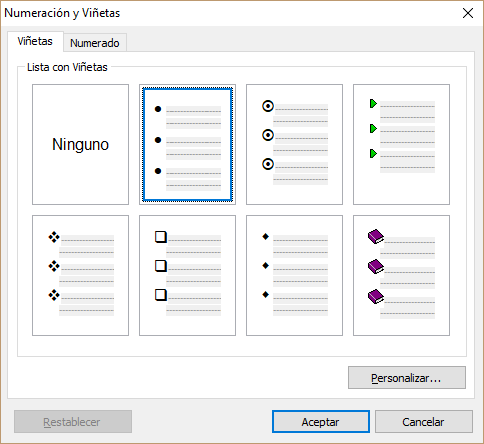Viewport: 484px width, 444px height.
Task: Click the top purple book icon
Action: click(x=376, y=236)
